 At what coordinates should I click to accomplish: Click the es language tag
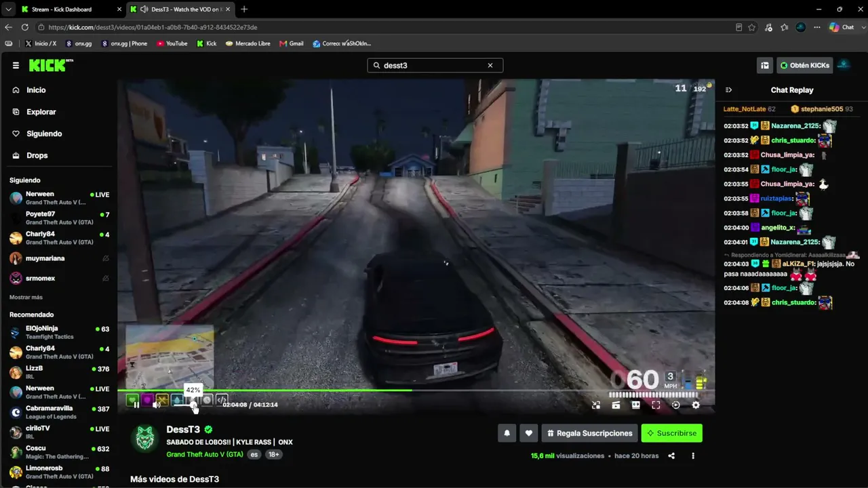[254, 454]
